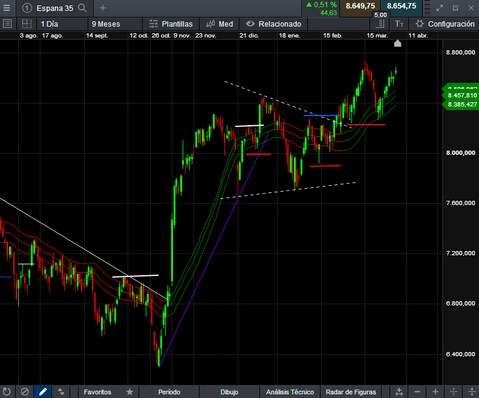Select the Espana 35 chart tab

tap(54, 8)
